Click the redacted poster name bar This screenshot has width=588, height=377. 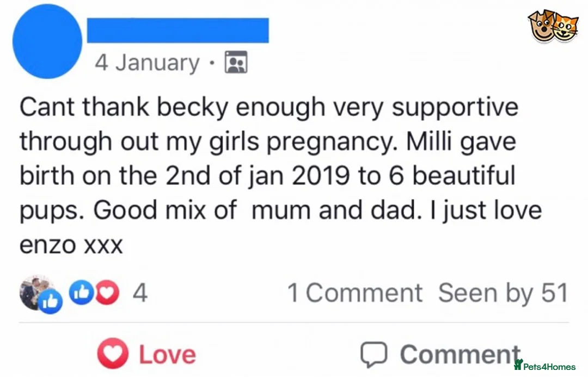point(177,30)
